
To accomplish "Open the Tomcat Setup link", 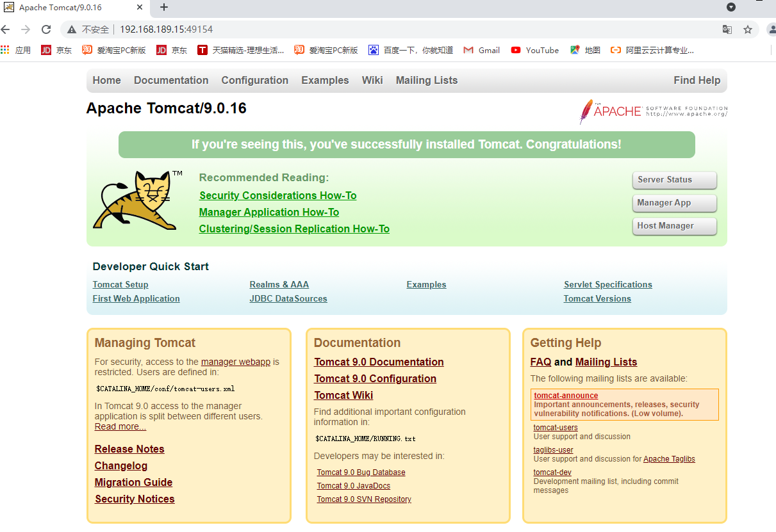I will [120, 284].
